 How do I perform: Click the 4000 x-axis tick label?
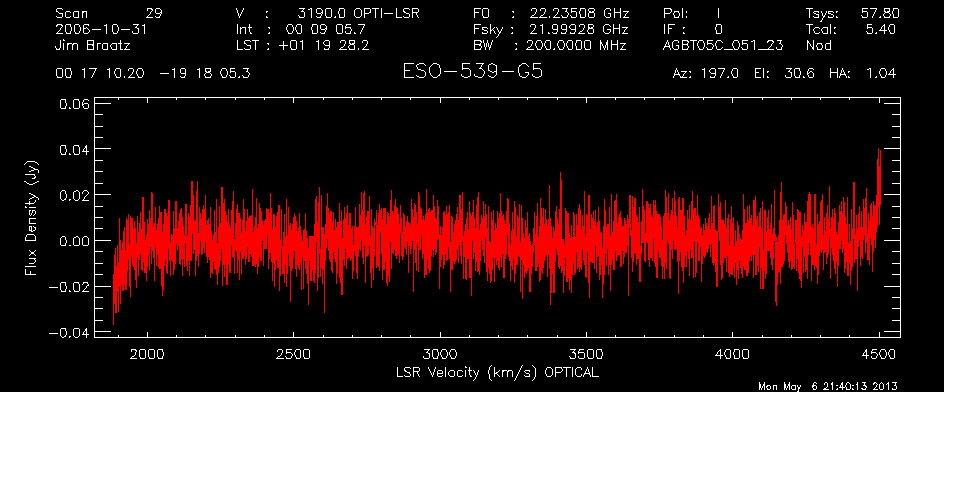[x=733, y=354]
